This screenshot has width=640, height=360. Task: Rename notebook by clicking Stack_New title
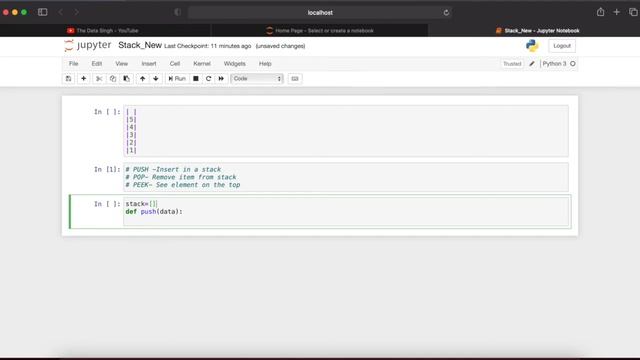[x=140, y=45]
